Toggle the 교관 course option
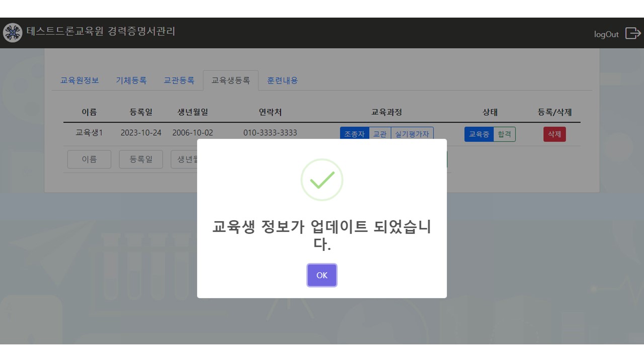 (x=380, y=134)
